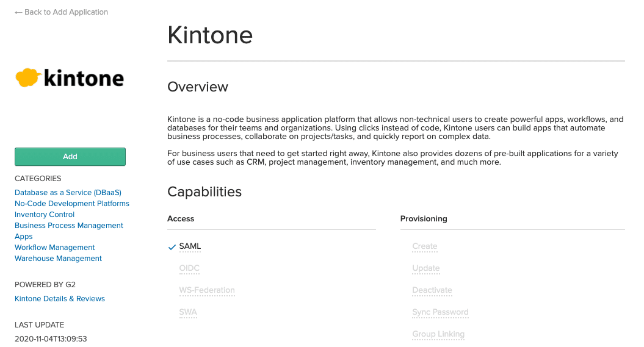Click the Deactivate provisioning capability
Viewport: 644px width, 347px height.
point(432,290)
